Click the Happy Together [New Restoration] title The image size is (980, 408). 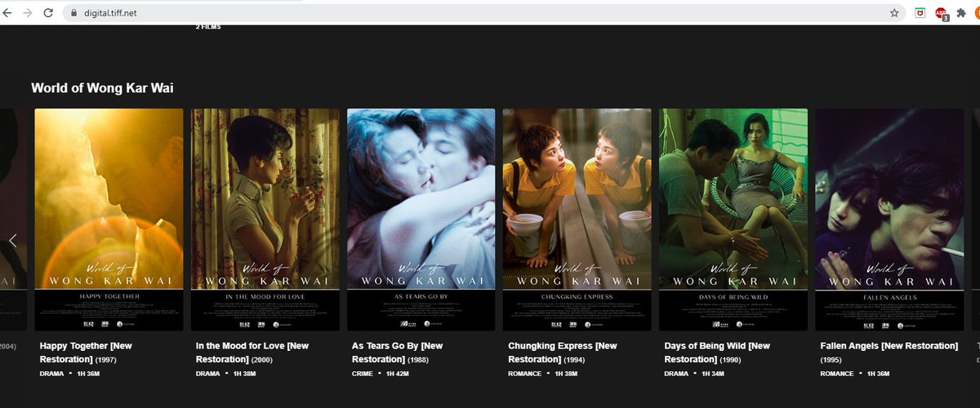[86, 353]
